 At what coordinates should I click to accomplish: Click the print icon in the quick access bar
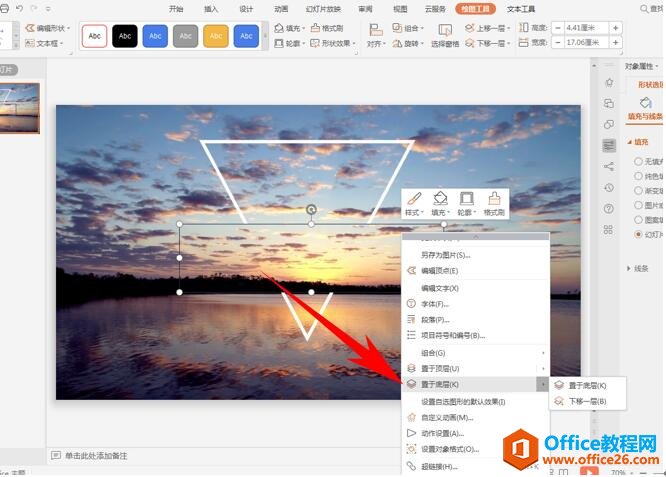(x=4, y=8)
